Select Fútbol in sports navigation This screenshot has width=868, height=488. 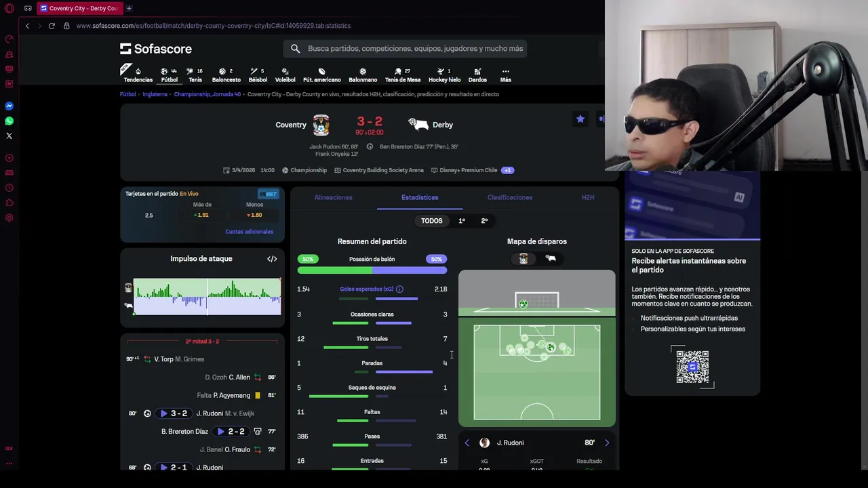click(170, 75)
